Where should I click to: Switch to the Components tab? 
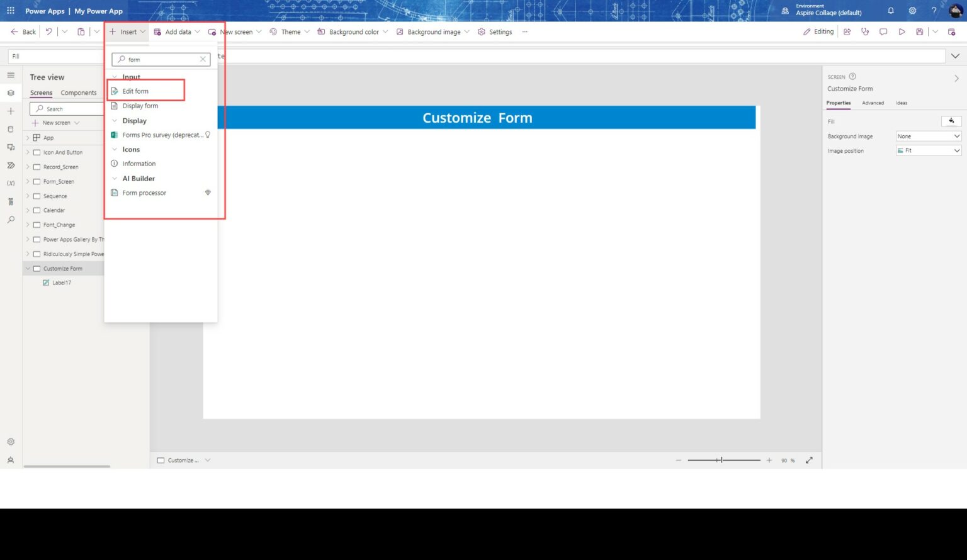(x=78, y=92)
